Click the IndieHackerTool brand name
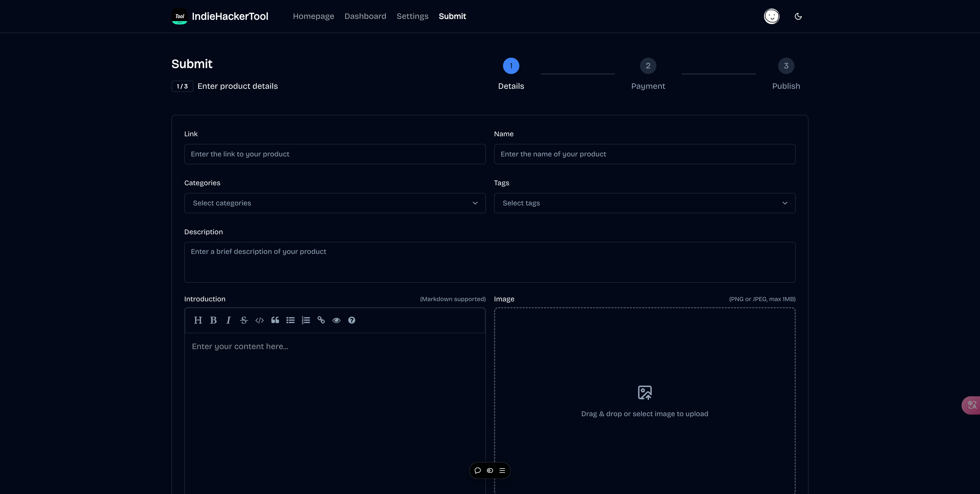This screenshot has height=494, width=980. click(x=230, y=16)
